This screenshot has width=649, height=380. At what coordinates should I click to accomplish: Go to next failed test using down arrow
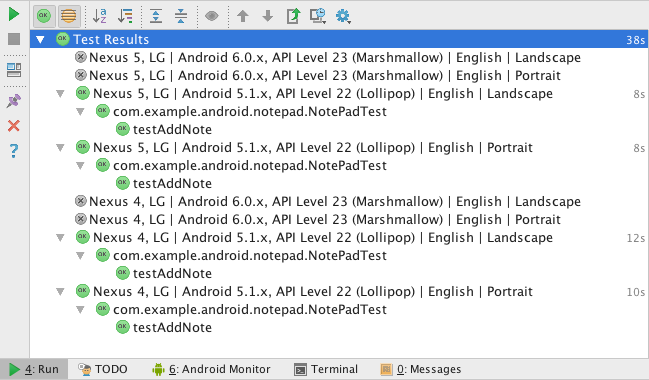click(x=268, y=16)
